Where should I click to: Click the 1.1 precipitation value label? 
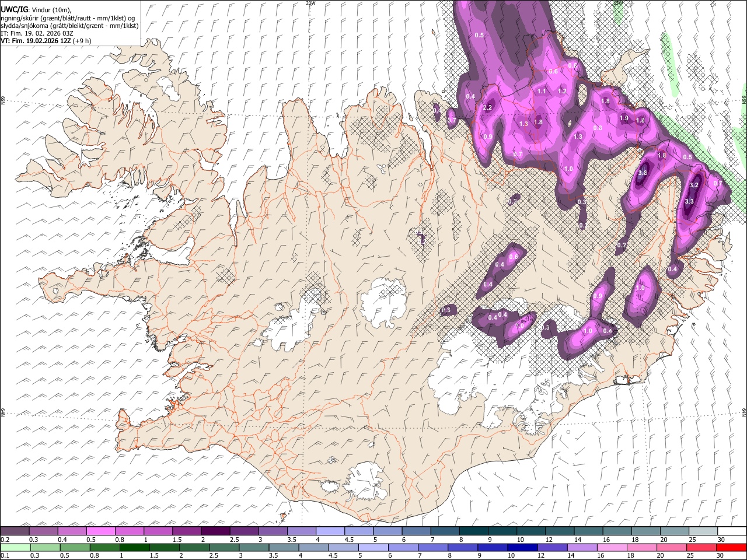coord(542,92)
